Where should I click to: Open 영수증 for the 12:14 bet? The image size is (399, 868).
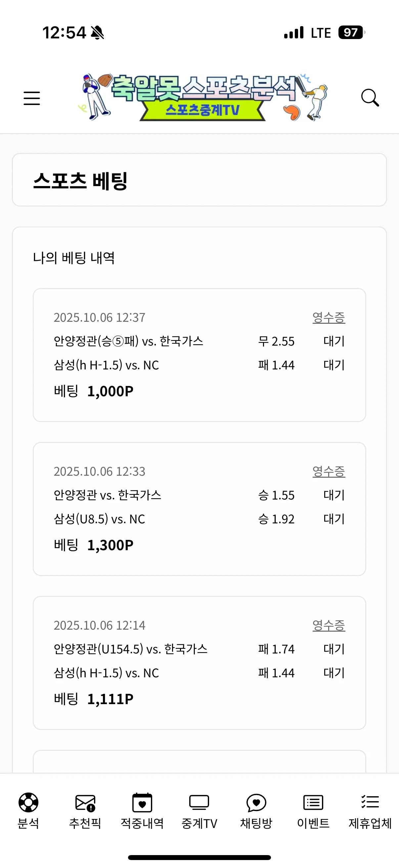coord(329,625)
